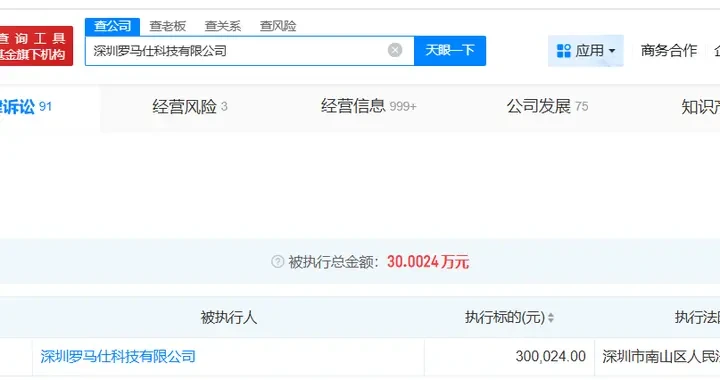Image resolution: width=720 pixels, height=380 pixels.
Task: Switch to the 查关系 search tab
Action: [223, 26]
